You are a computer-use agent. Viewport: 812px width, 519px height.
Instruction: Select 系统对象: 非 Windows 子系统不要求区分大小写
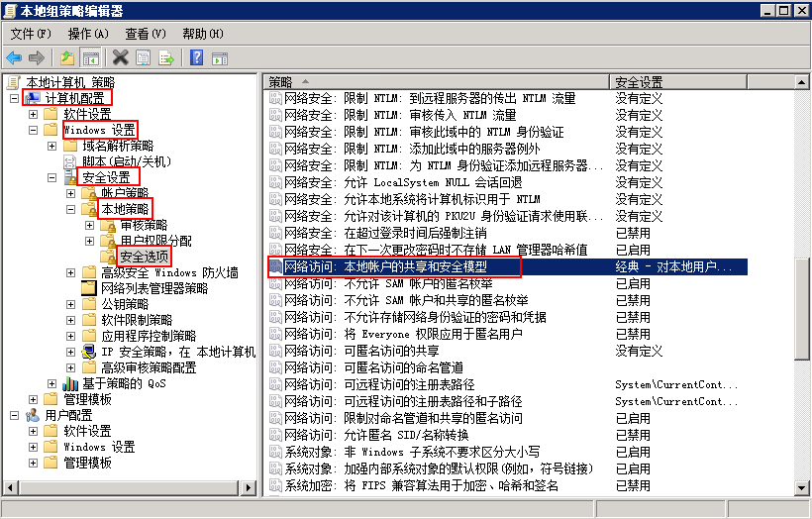point(507,452)
